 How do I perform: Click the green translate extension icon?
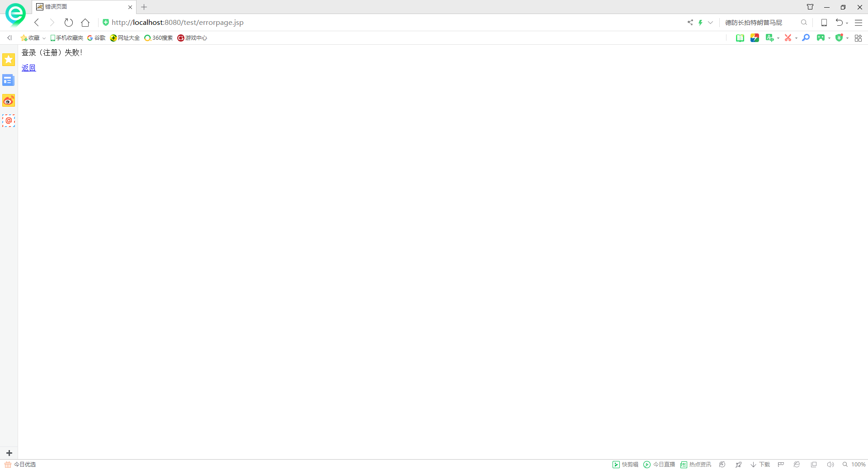click(769, 38)
